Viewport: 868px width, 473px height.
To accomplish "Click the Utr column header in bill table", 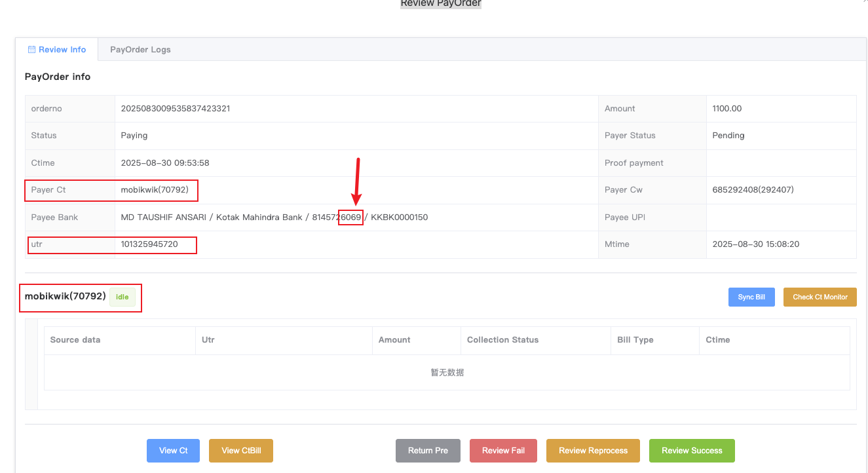I will [208, 340].
